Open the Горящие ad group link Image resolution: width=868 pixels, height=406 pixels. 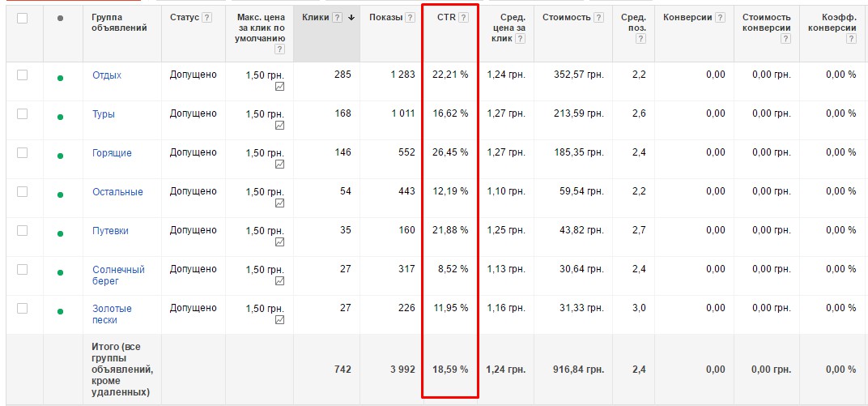[112, 153]
